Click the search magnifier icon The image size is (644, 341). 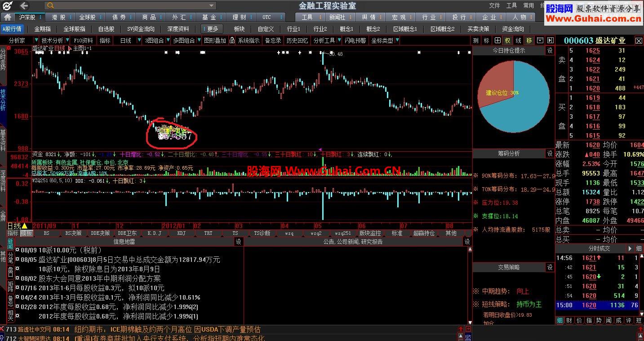(50, 6)
